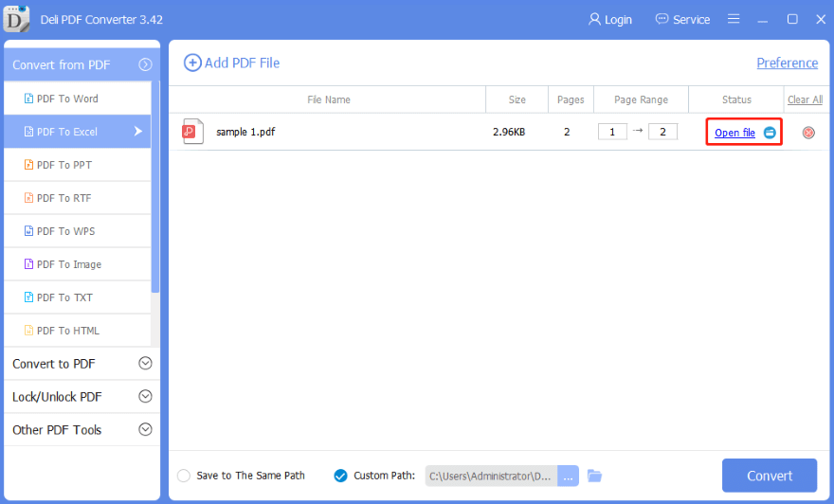Viewport: 834px width, 504px height.
Task: Expand the Other PDF Tools section
Action: (x=145, y=430)
